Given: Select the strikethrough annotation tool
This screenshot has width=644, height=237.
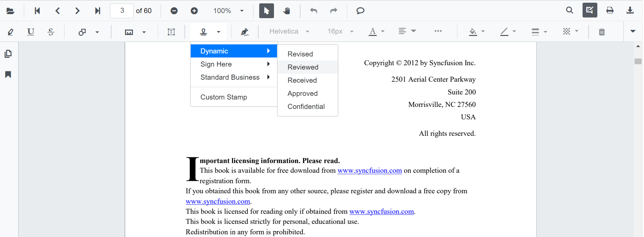Looking at the screenshot, I should click(x=51, y=32).
